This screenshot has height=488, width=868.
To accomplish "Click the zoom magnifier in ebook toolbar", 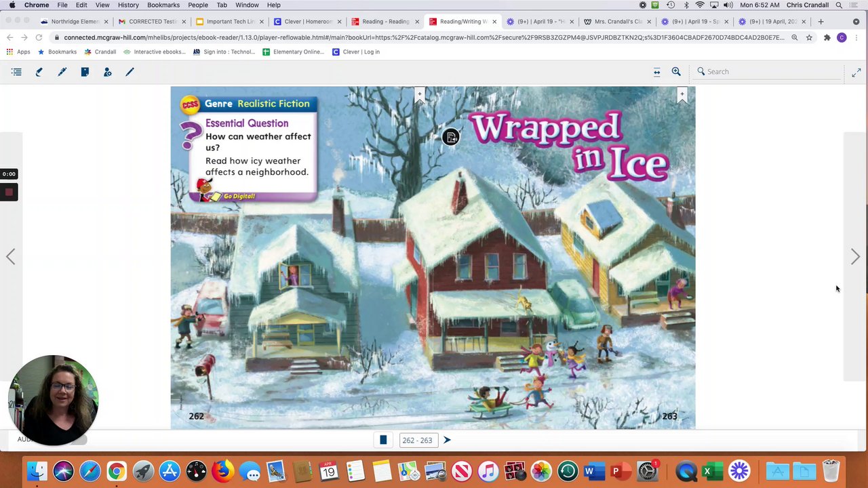I will 676,71.
